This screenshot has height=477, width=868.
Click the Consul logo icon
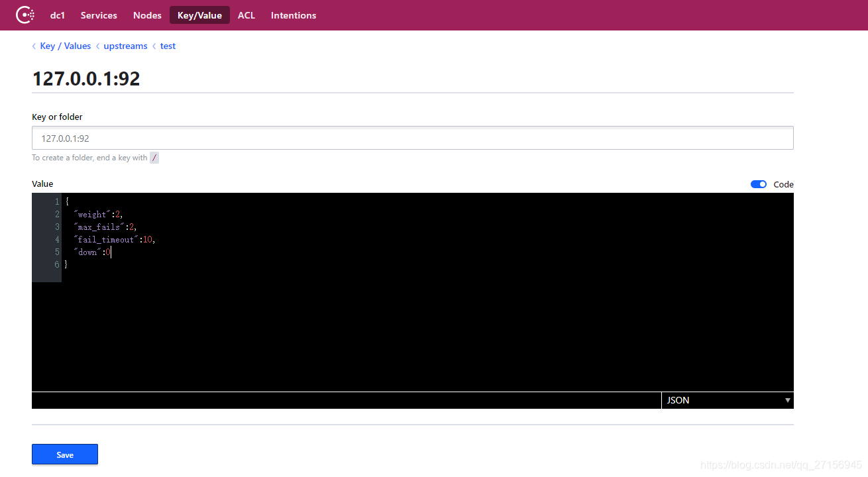[x=25, y=15]
